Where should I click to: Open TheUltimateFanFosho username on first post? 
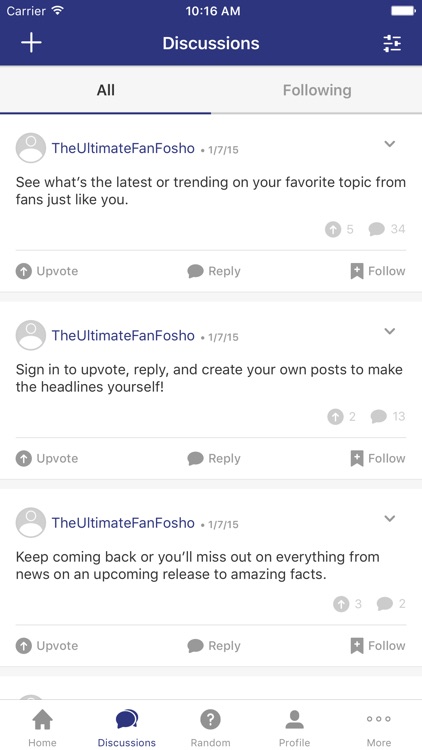pyautogui.click(x=123, y=148)
